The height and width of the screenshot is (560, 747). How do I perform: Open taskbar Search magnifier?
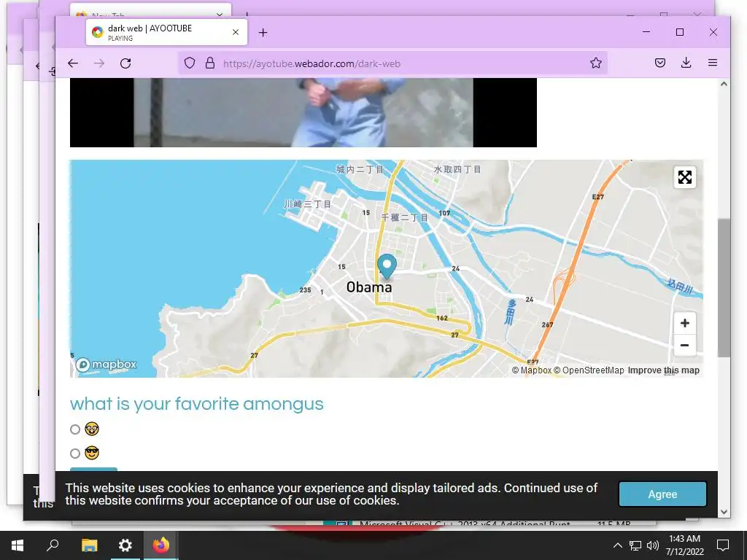point(53,545)
